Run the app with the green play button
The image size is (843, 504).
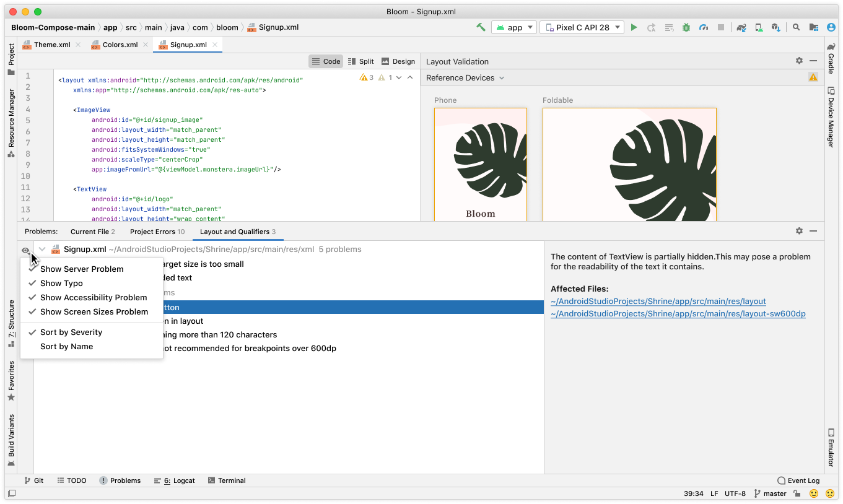(x=634, y=27)
